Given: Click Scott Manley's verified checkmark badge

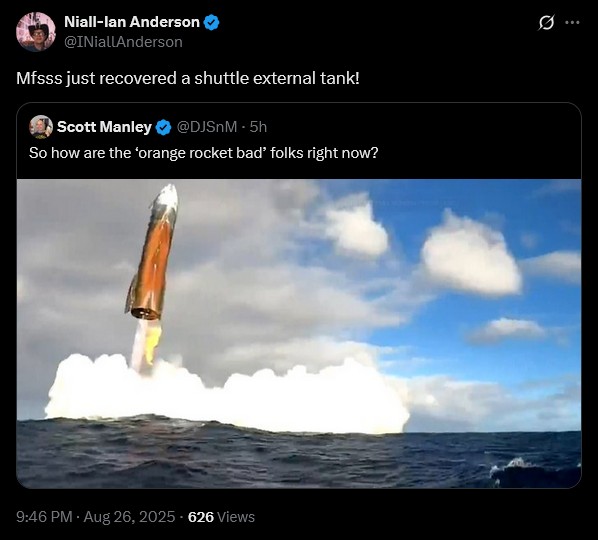Looking at the screenshot, I should (164, 127).
